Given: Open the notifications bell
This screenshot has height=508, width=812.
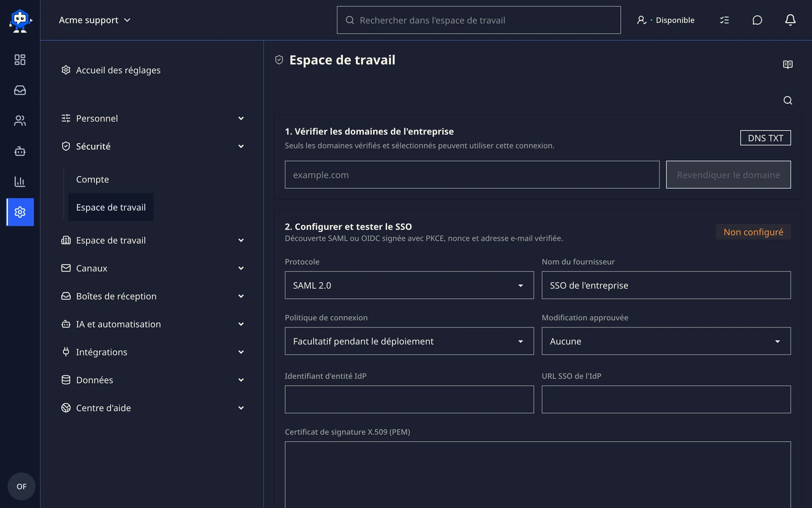Looking at the screenshot, I should point(790,20).
